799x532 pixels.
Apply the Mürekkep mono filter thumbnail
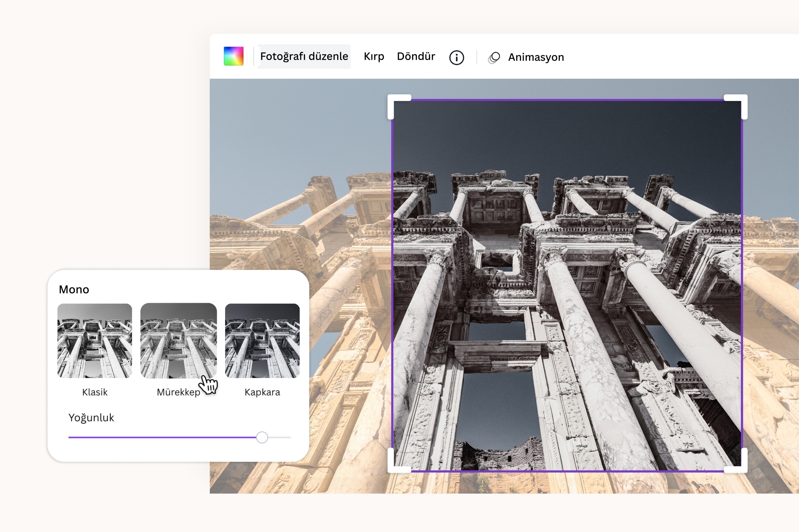179,341
